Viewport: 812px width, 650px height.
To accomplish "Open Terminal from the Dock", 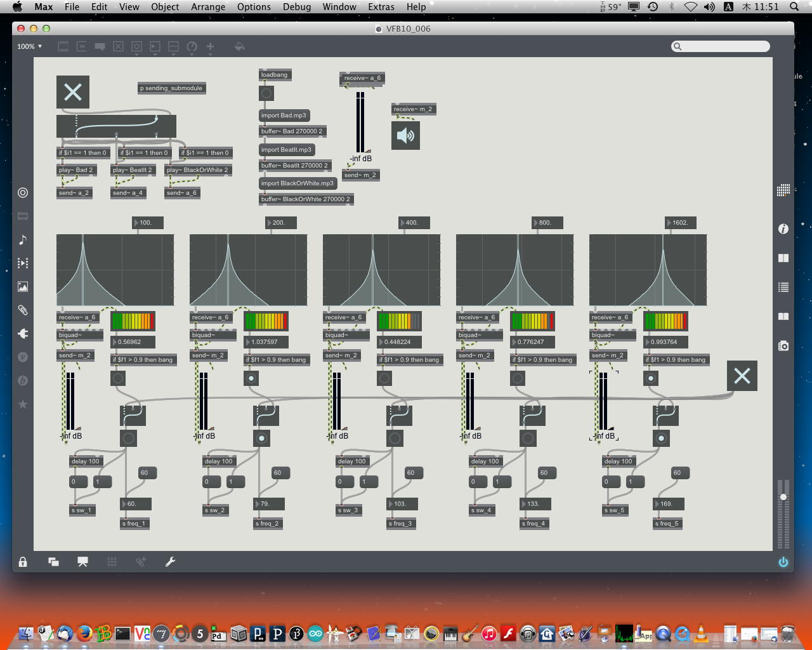I will [x=122, y=633].
